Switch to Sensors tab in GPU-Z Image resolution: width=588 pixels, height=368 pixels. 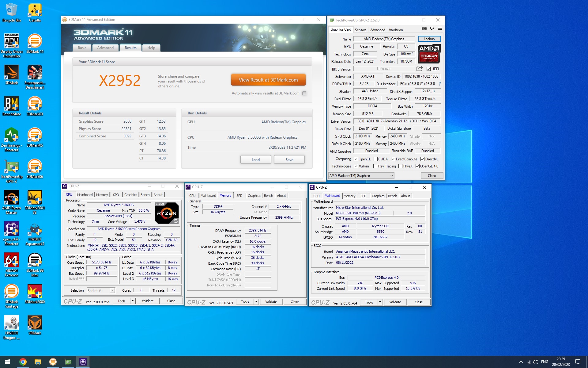click(x=360, y=30)
